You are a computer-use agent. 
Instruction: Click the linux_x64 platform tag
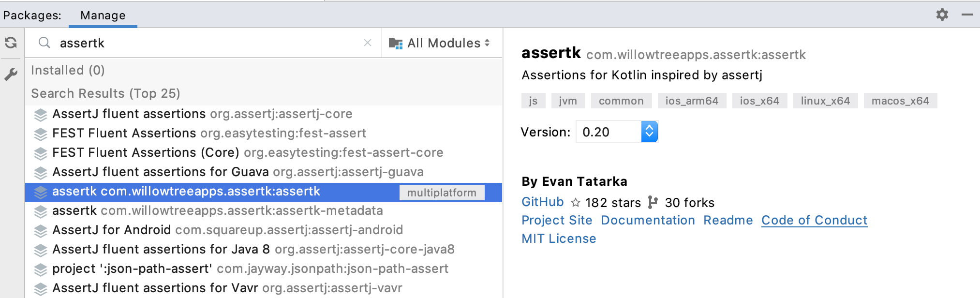click(825, 101)
